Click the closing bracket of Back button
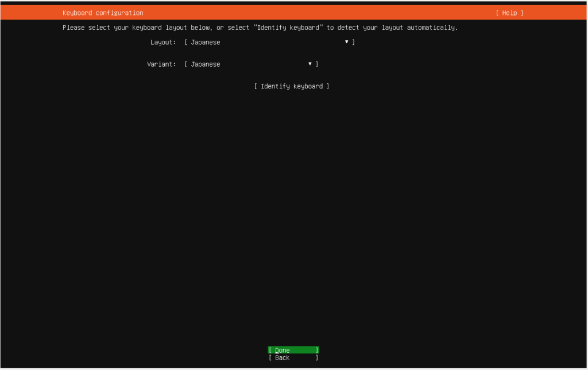This screenshot has width=588, height=370. pyautogui.click(x=317, y=358)
